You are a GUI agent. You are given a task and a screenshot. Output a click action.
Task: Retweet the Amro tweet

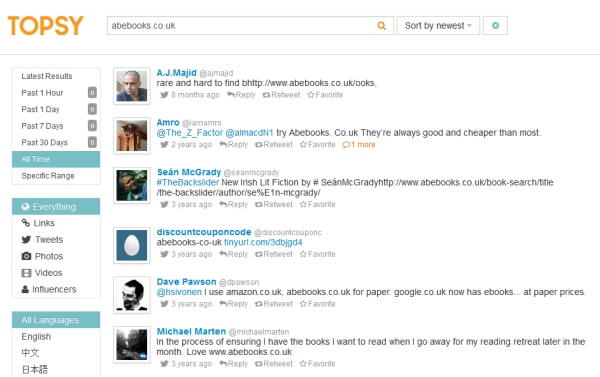click(274, 145)
